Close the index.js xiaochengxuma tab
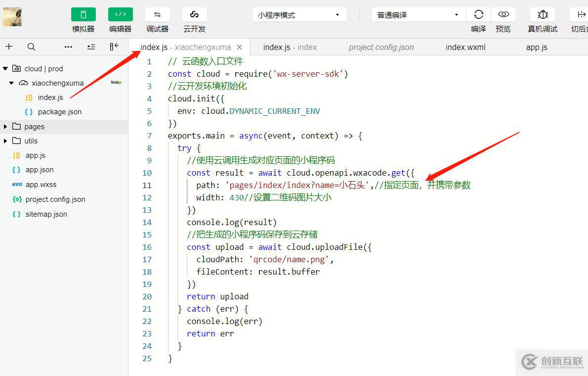This screenshot has height=376, width=588. point(240,47)
